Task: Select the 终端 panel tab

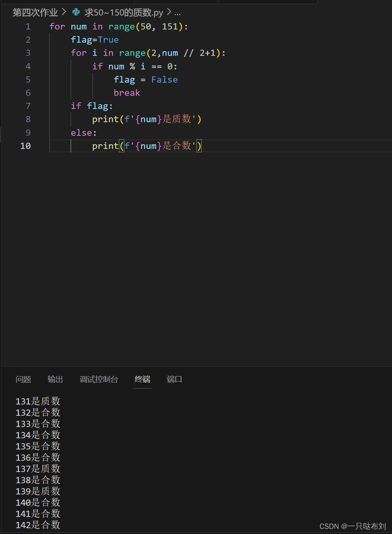Action: 143,379
